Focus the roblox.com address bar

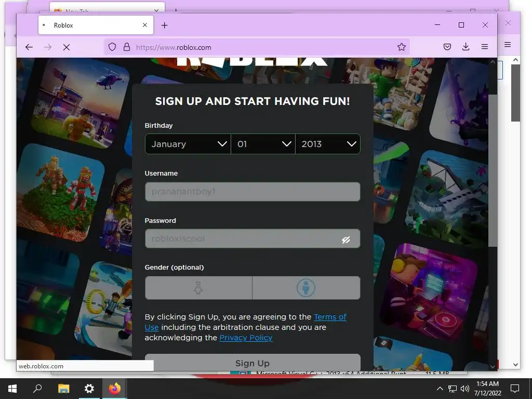tap(257, 47)
